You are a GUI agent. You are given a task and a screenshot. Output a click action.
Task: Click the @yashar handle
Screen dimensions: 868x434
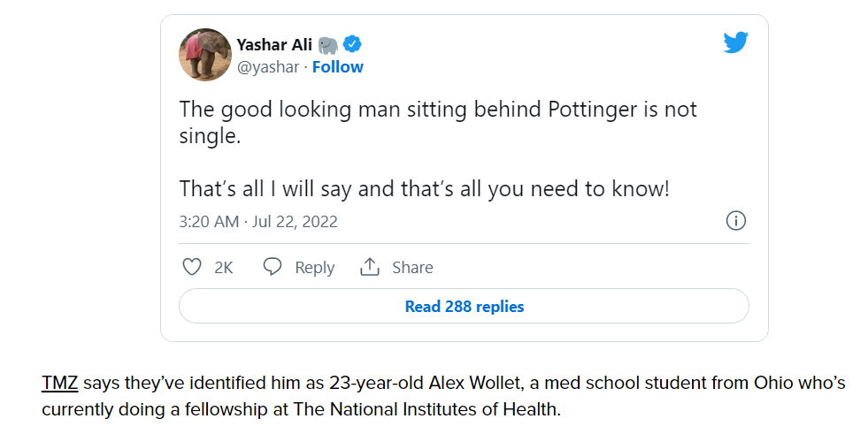click(268, 67)
